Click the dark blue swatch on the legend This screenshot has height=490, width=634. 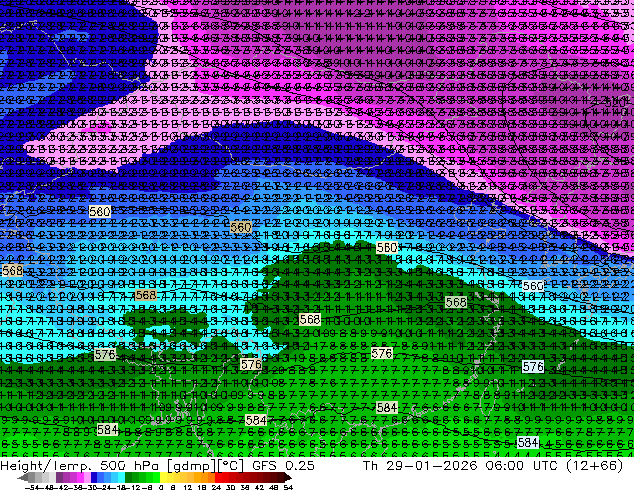point(94,478)
